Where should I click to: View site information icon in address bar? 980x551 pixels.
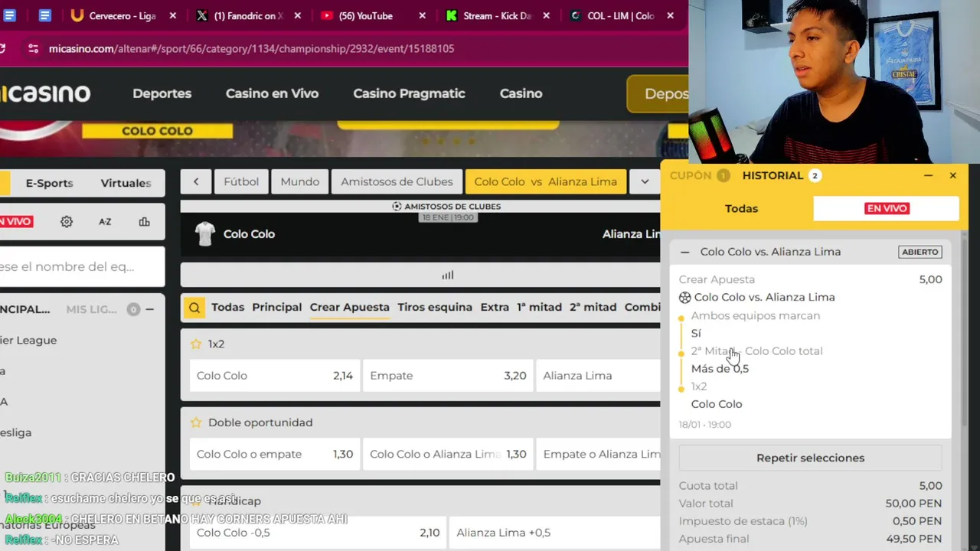[33, 48]
